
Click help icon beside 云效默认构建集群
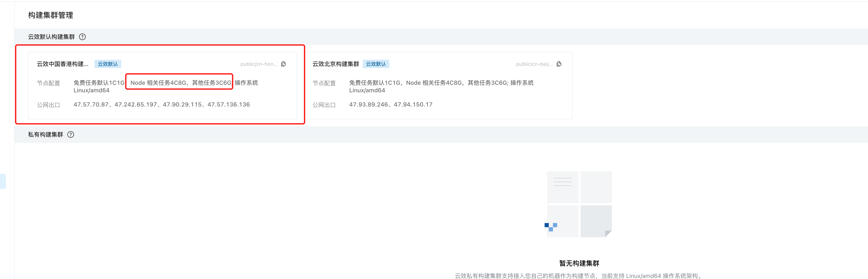82,37
